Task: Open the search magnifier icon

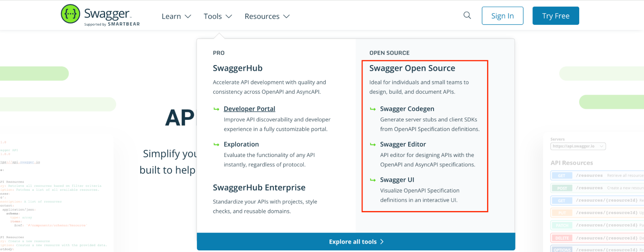Action: coord(467,15)
